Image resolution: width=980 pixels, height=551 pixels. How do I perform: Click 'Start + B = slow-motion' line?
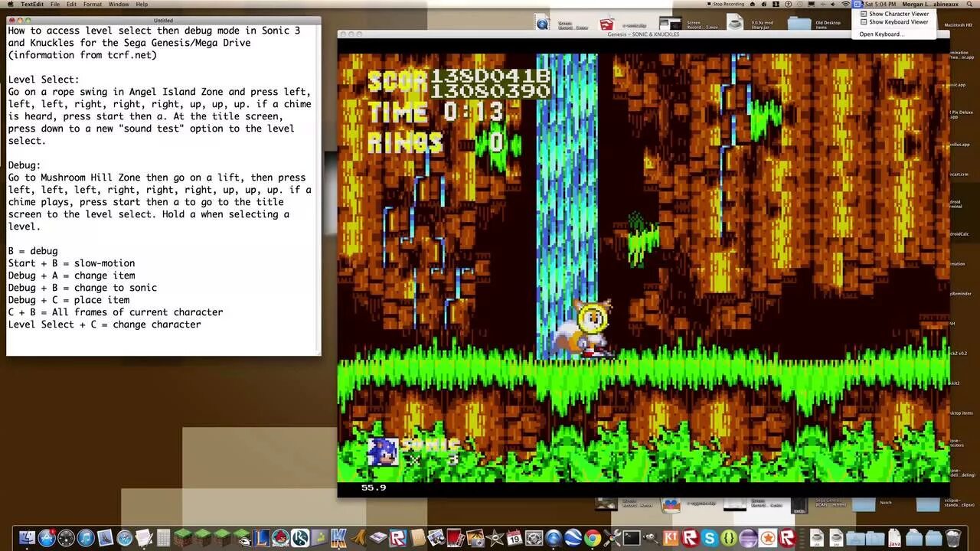pyautogui.click(x=71, y=263)
